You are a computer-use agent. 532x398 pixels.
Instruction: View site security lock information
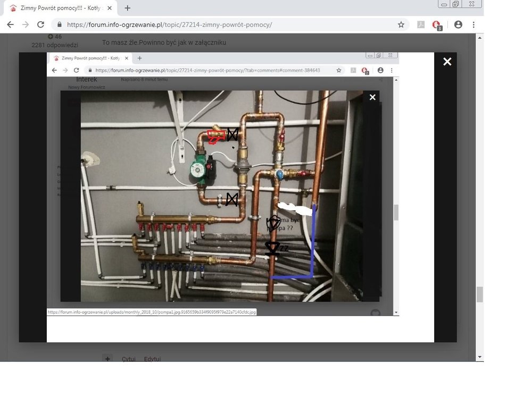tap(59, 24)
